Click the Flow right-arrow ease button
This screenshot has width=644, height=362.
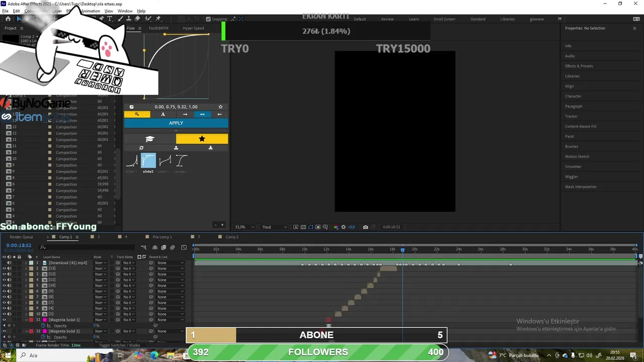point(185,114)
